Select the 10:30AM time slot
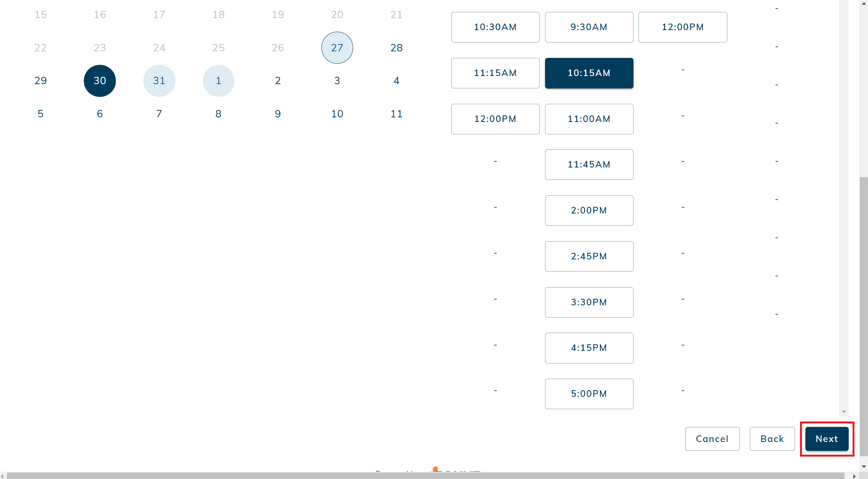The image size is (868, 479). coord(495,27)
